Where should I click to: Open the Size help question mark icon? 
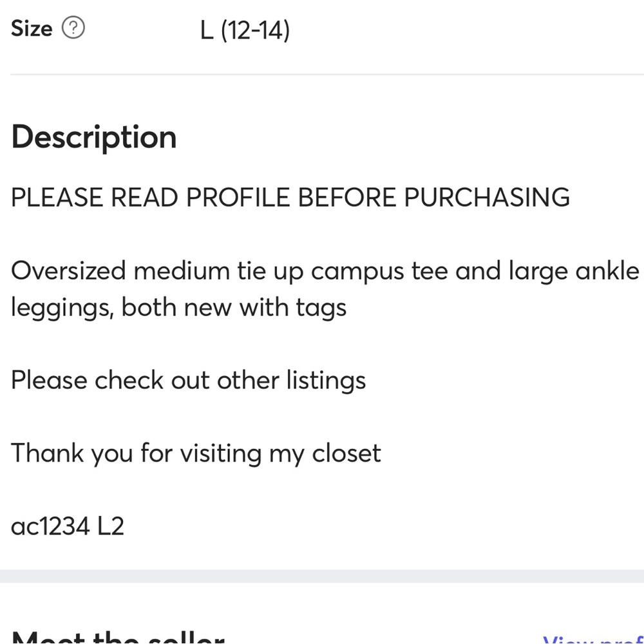pyautogui.click(x=73, y=28)
